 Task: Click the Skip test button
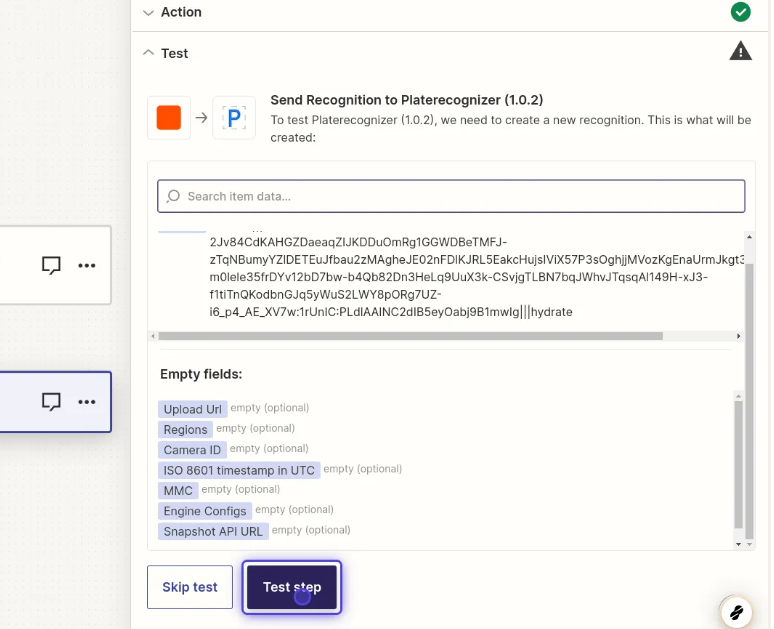[x=190, y=587]
